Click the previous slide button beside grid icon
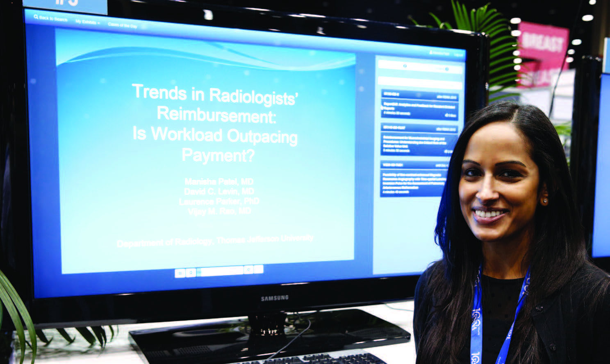The width and height of the screenshot is (610, 364). 191,272
